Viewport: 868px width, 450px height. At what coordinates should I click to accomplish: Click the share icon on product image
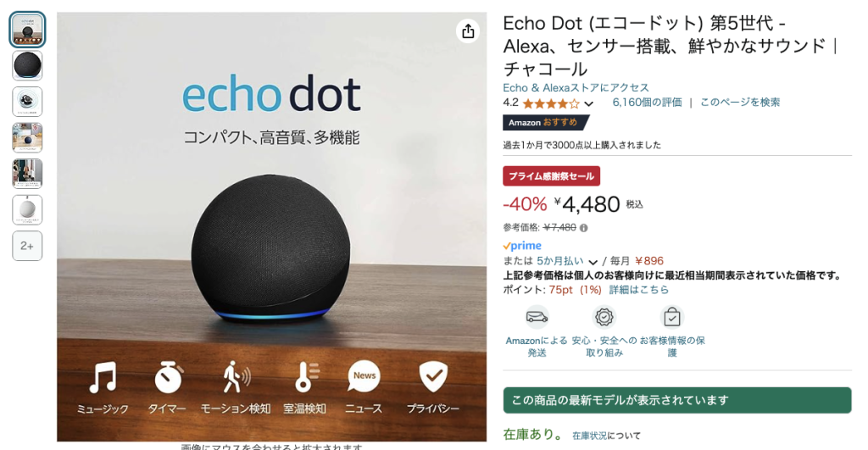(x=468, y=31)
